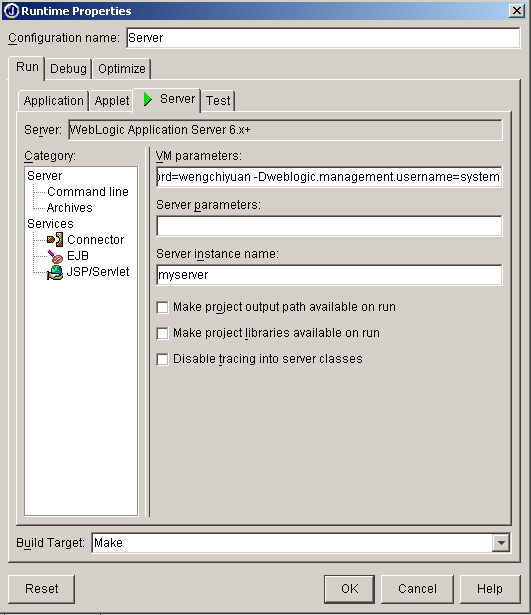Screen dimensions: 531x615
Task: Click the JBuilder logo in title bar
Action: click(x=11, y=11)
